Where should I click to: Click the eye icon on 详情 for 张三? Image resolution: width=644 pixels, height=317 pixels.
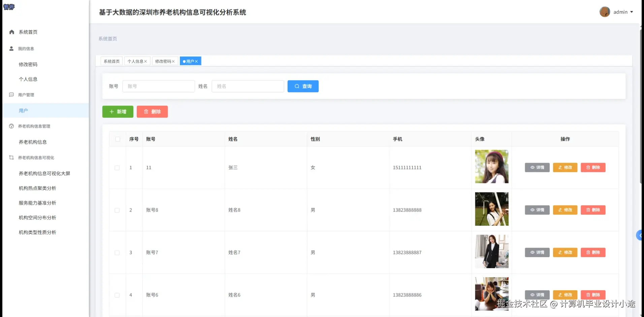coord(532,167)
